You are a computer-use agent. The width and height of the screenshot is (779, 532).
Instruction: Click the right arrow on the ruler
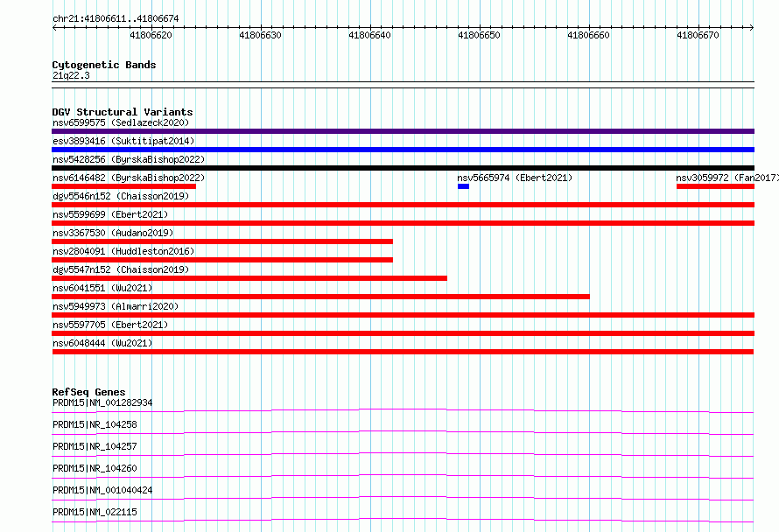tap(752, 27)
